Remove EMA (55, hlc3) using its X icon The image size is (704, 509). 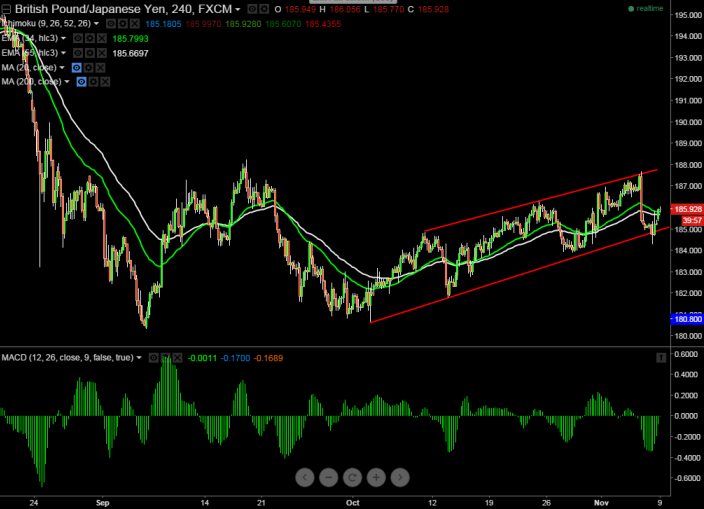(102, 53)
